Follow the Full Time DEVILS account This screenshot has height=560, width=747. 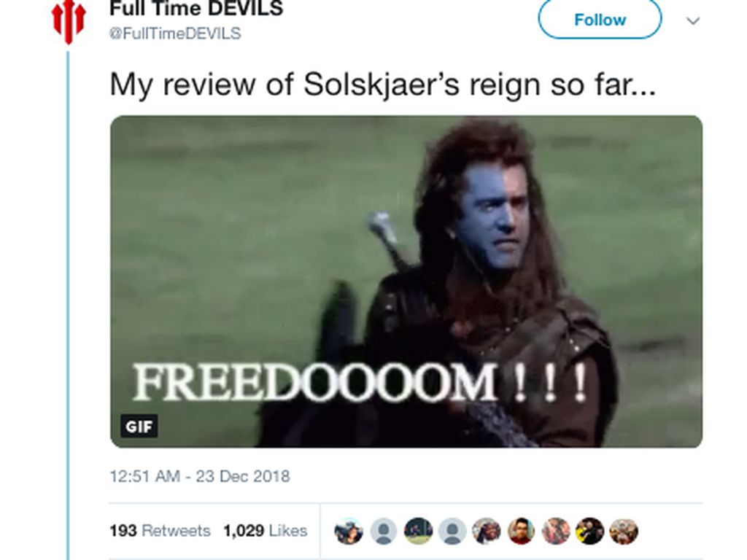point(600,20)
